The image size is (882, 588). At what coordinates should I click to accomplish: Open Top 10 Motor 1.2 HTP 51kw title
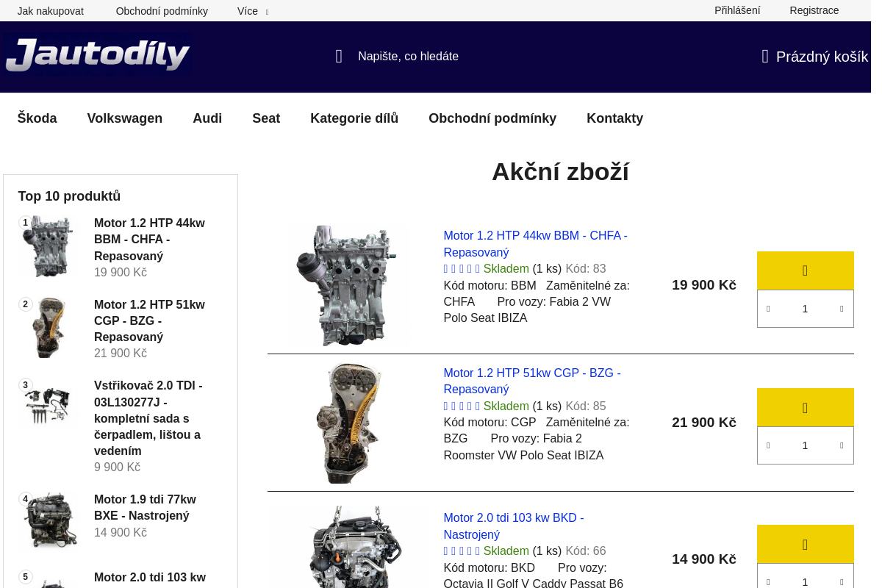pos(150,320)
